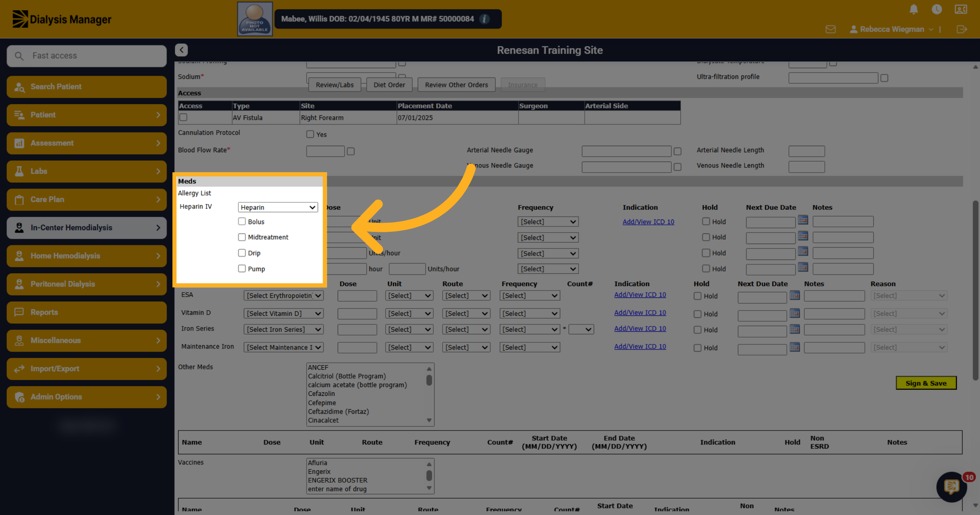Open calendar for Pump next due date
Viewport: 980px width, 515px height.
803,267
